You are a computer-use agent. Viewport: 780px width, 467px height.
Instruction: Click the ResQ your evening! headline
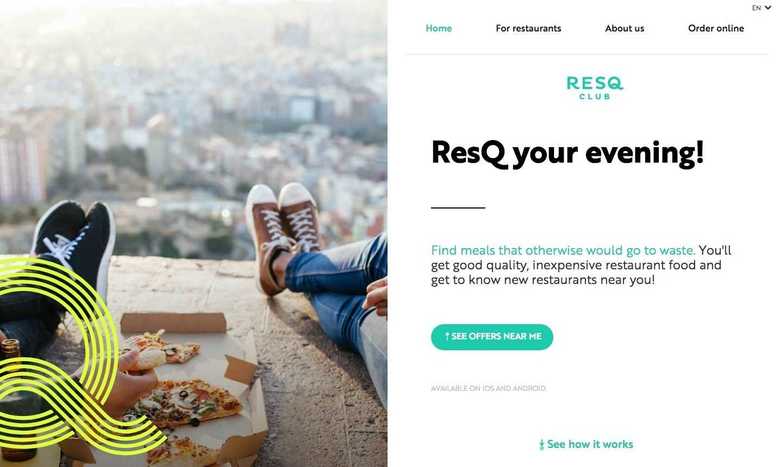568,153
